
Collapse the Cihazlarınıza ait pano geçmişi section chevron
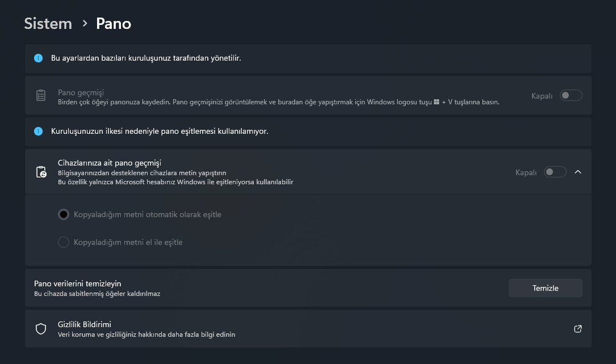point(578,172)
